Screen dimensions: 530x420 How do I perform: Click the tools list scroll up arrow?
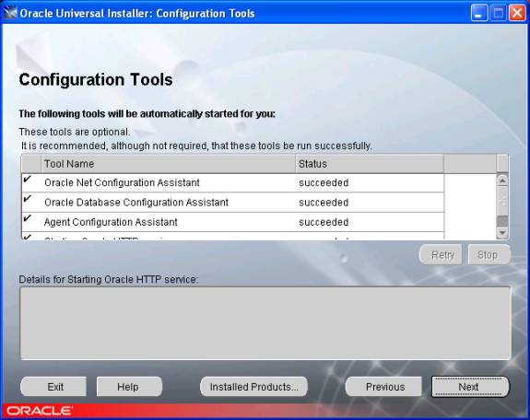[502, 181]
